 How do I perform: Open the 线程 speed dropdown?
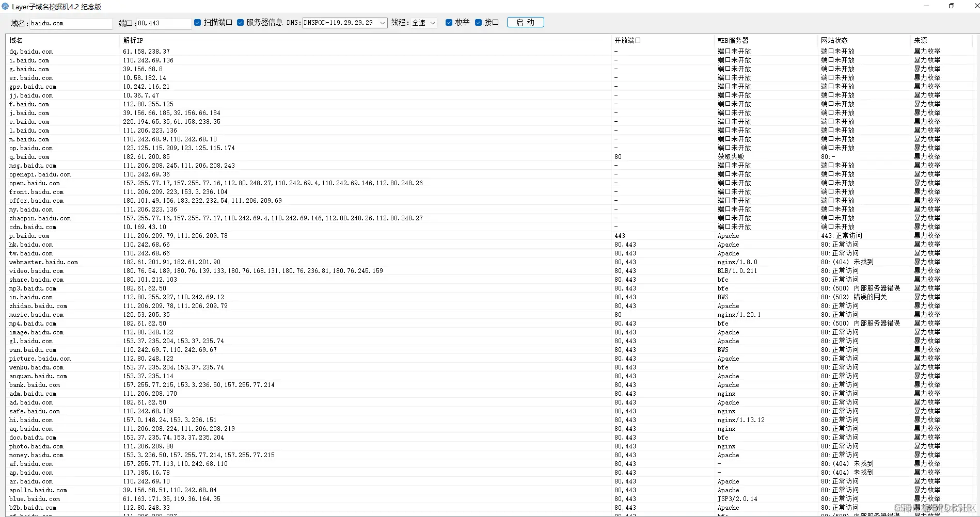pyautogui.click(x=424, y=23)
